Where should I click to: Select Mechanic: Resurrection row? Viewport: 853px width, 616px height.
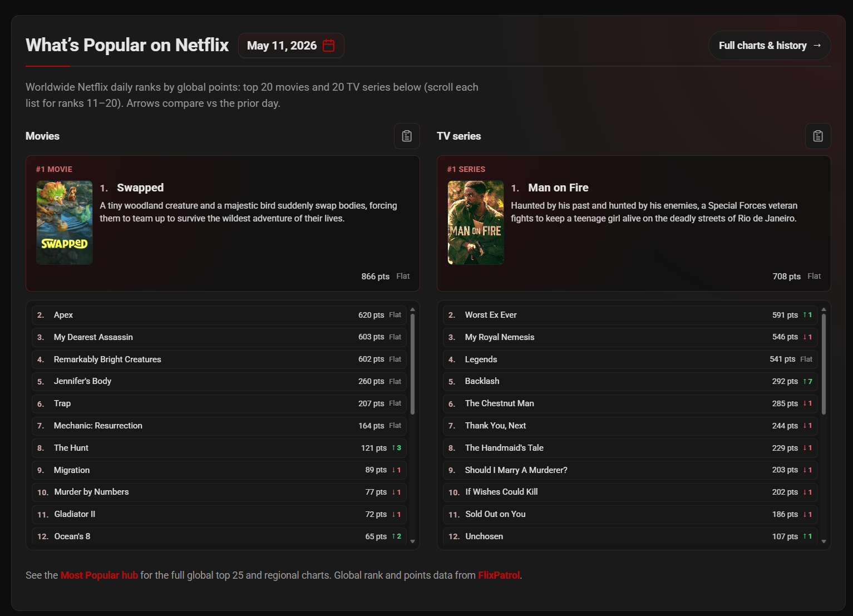[x=219, y=426]
